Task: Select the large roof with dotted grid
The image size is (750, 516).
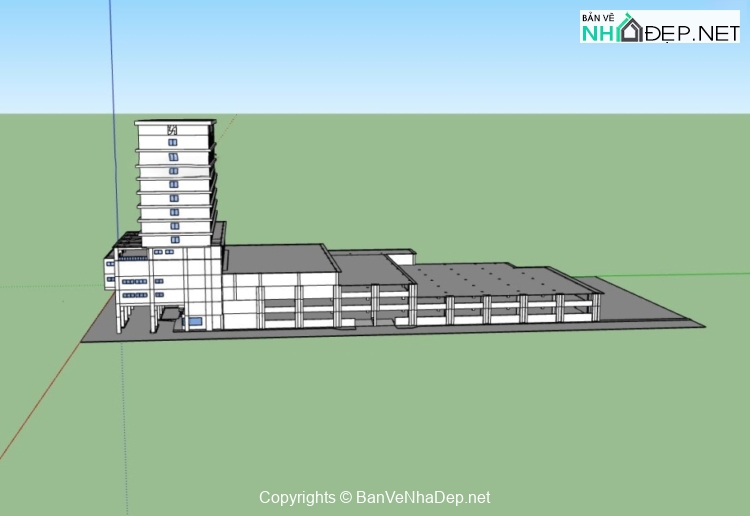Action: [480, 275]
